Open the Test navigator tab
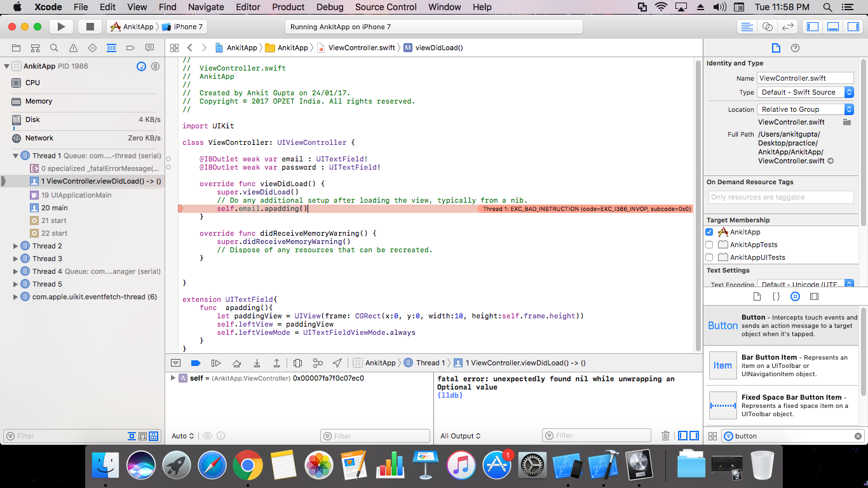 pos(92,48)
